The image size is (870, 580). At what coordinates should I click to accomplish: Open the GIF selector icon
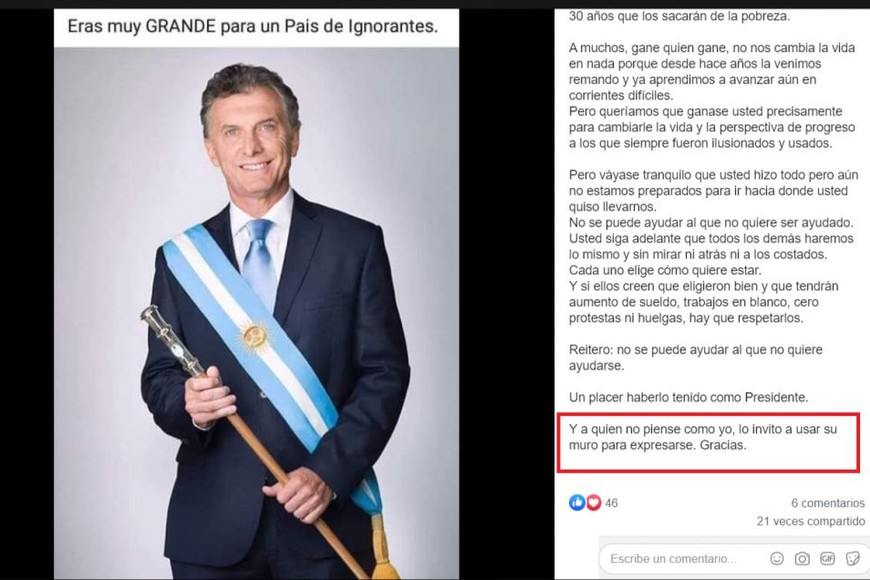[x=827, y=558]
